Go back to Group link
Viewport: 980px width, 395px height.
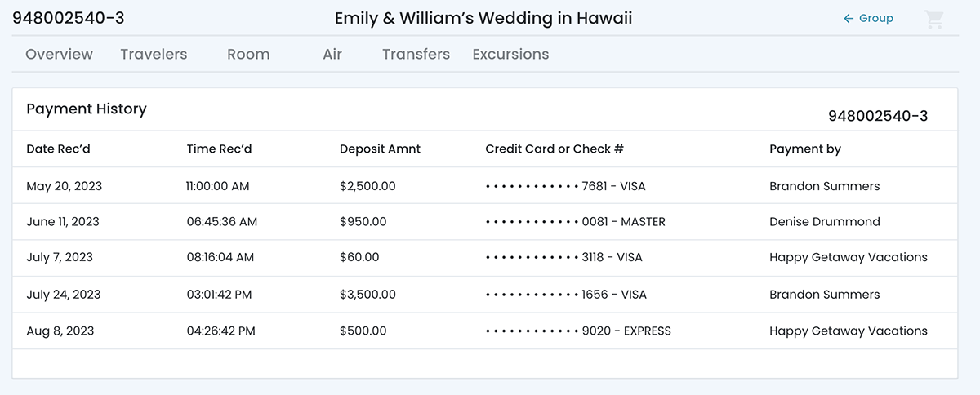(868, 19)
